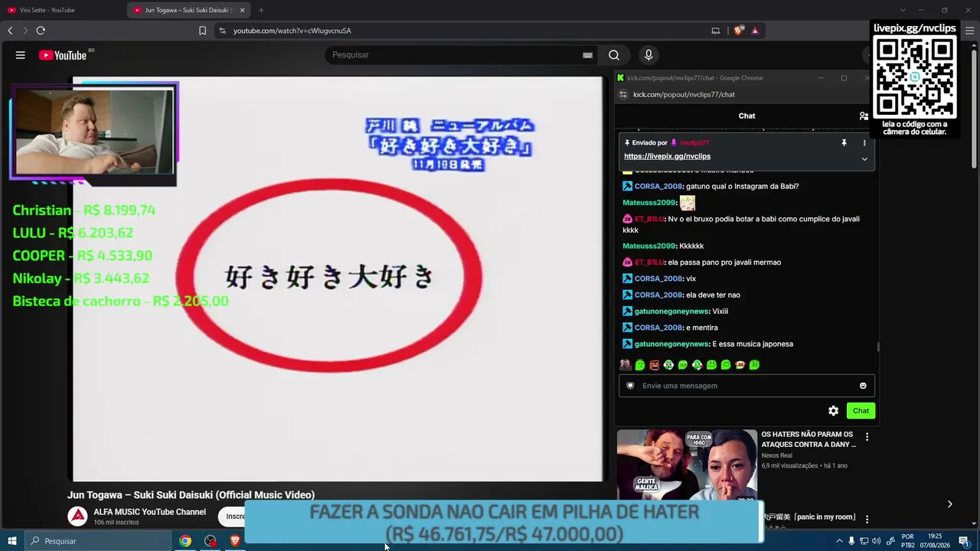Open pinned message three-dot options

[864, 142]
